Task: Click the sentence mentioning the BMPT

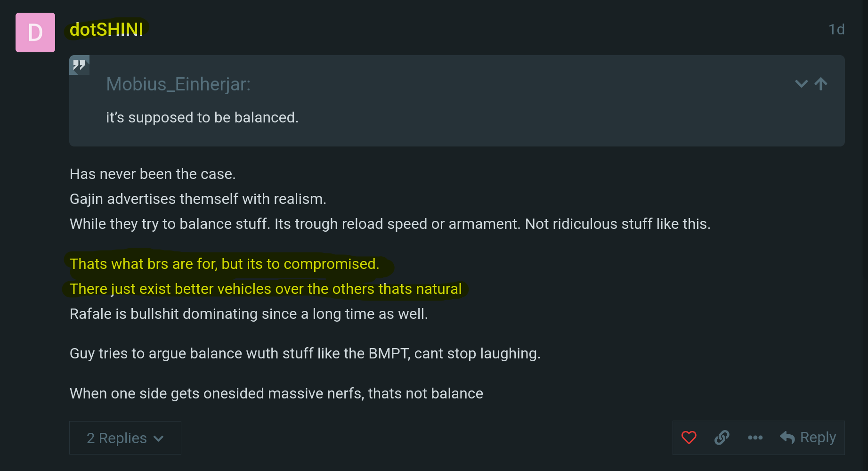Action: [305, 354]
